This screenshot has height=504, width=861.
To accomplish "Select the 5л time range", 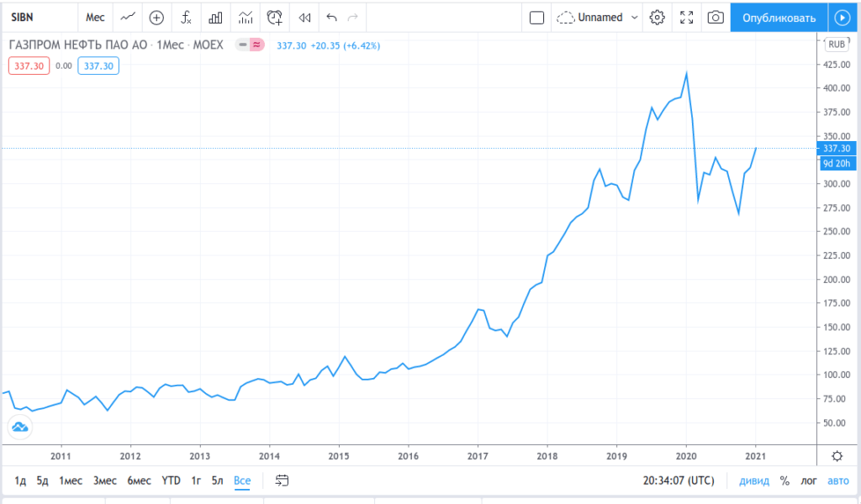I will pos(218,480).
